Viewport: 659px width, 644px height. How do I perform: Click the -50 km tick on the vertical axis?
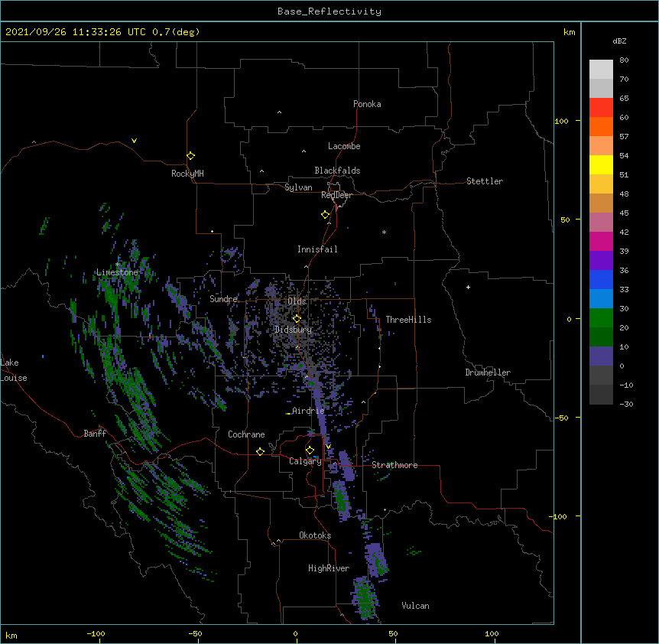click(561, 418)
